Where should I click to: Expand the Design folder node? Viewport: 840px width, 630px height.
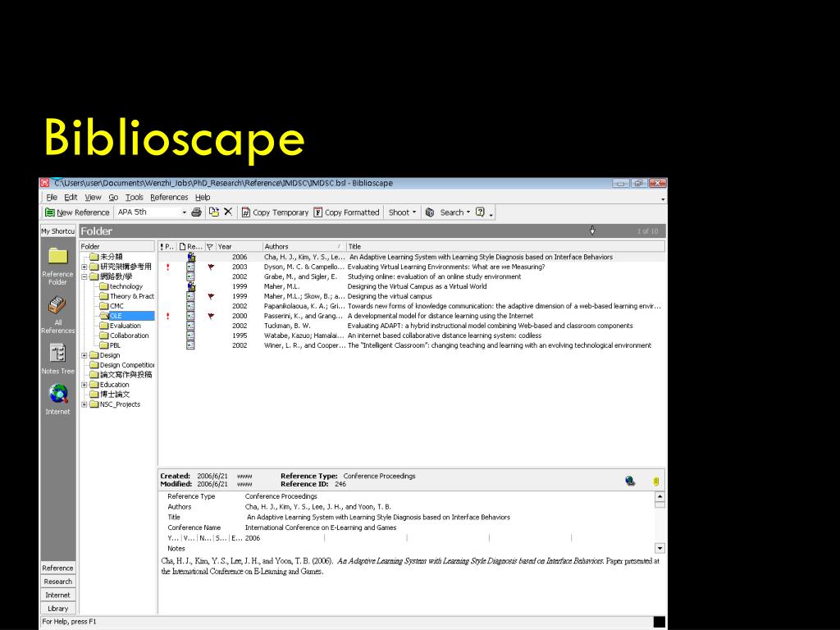pyautogui.click(x=84, y=355)
